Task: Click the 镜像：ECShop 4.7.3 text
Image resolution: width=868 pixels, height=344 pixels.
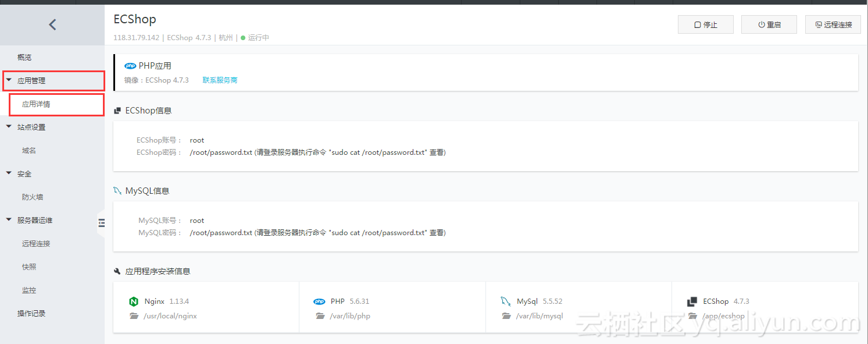Action: [x=156, y=80]
